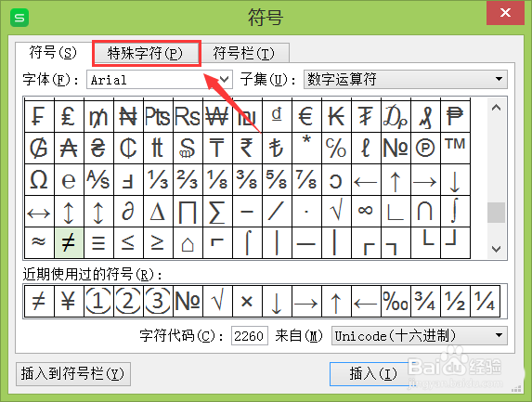
Task: Select the estimated e symbol
Action: click(69, 180)
